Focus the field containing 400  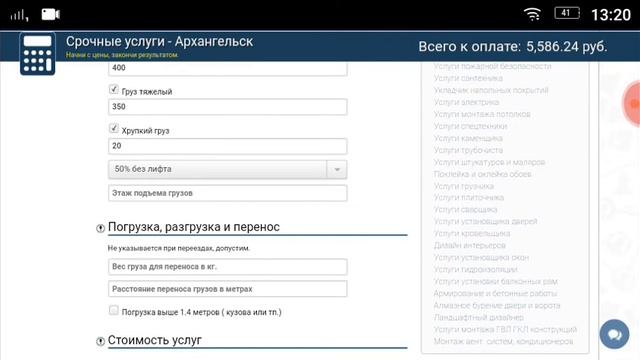227,69
